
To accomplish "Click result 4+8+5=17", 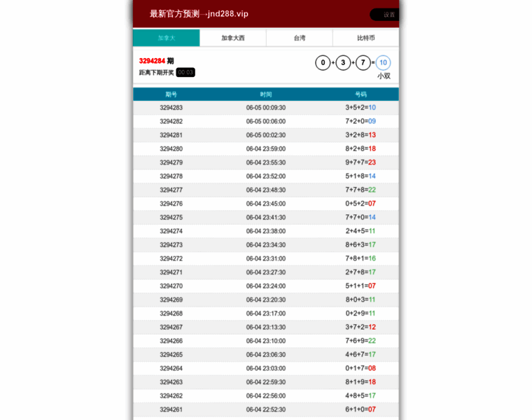I will coord(360,396).
